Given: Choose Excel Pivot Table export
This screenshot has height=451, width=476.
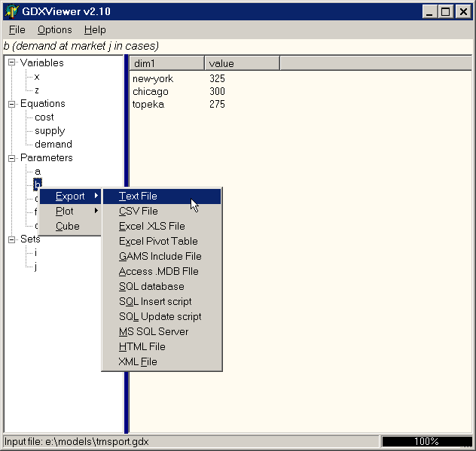Looking at the screenshot, I should click(x=158, y=242).
